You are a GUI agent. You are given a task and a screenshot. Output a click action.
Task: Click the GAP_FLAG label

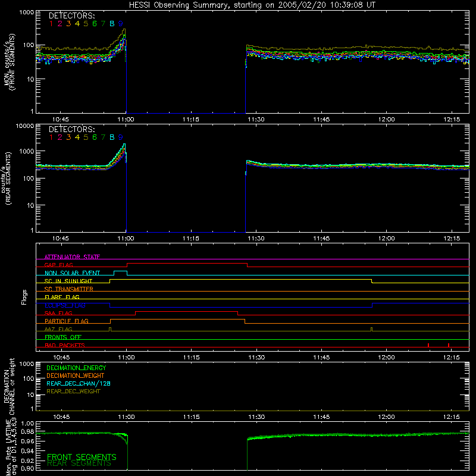point(58,265)
